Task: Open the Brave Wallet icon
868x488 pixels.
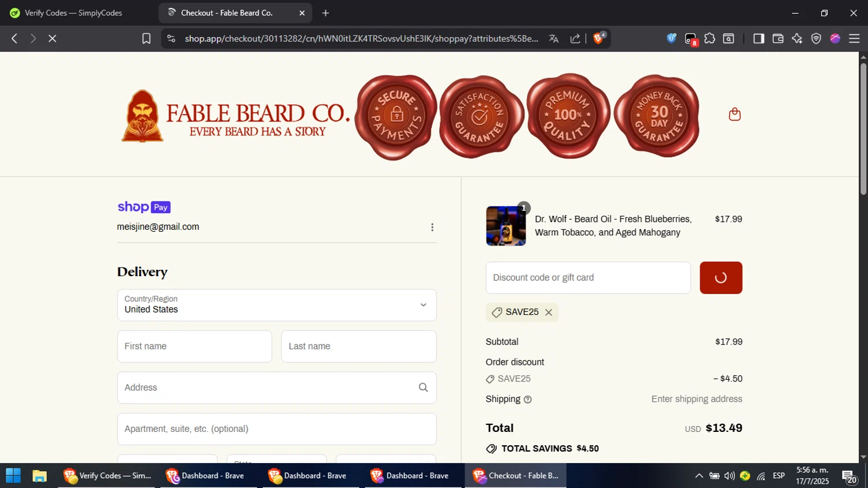Action: [778, 38]
